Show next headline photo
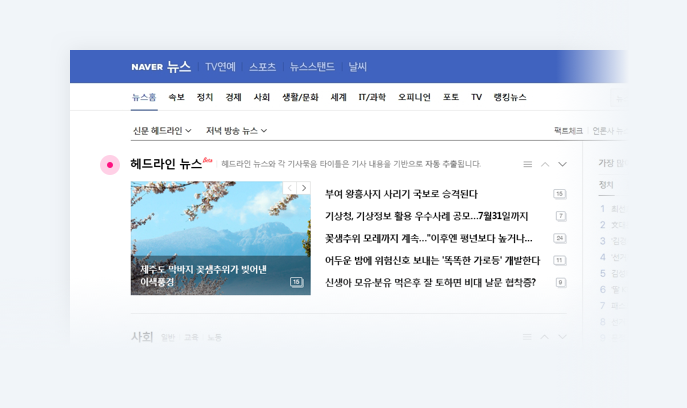The width and height of the screenshot is (687, 408). 304,188
